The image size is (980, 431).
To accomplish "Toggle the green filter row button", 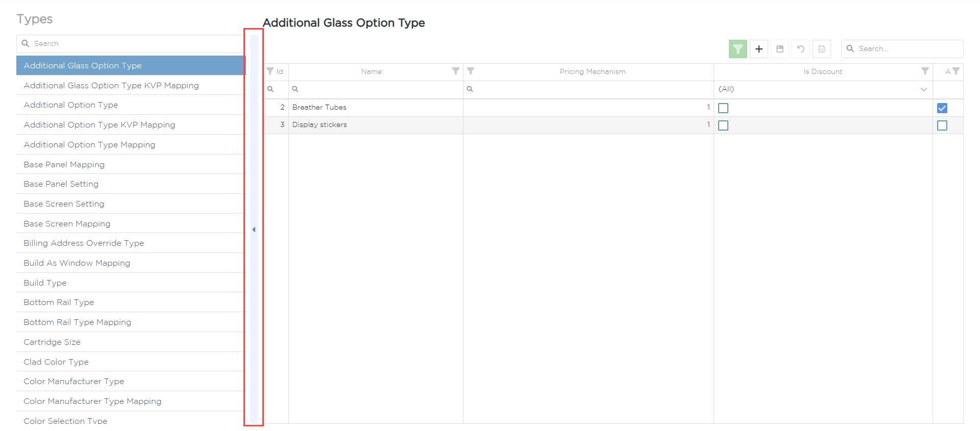I will pyautogui.click(x=738, y=49).
